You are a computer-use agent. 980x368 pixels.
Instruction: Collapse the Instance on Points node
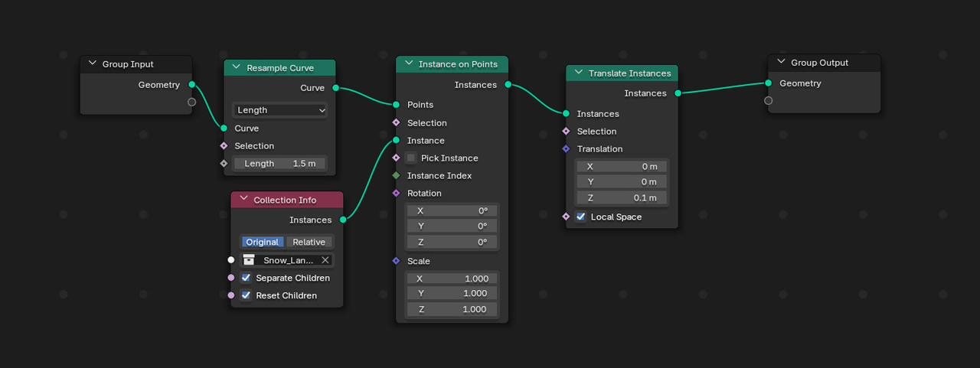(x=409, y=64)
